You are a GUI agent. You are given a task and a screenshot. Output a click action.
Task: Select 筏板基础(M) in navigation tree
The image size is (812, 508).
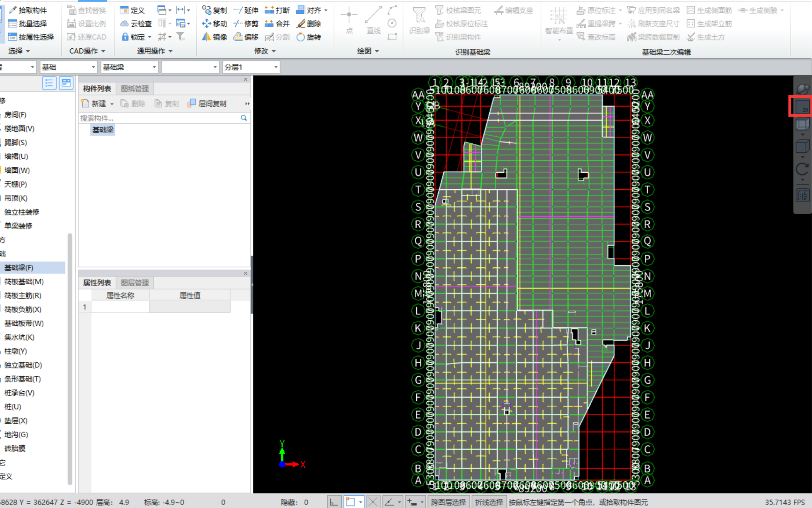[24, 282]
